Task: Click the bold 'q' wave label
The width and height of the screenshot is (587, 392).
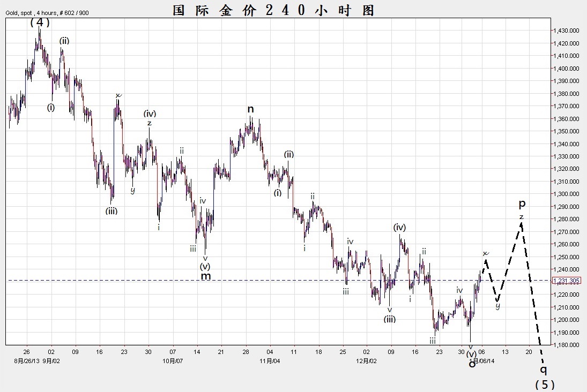Action: coord(543,370)
